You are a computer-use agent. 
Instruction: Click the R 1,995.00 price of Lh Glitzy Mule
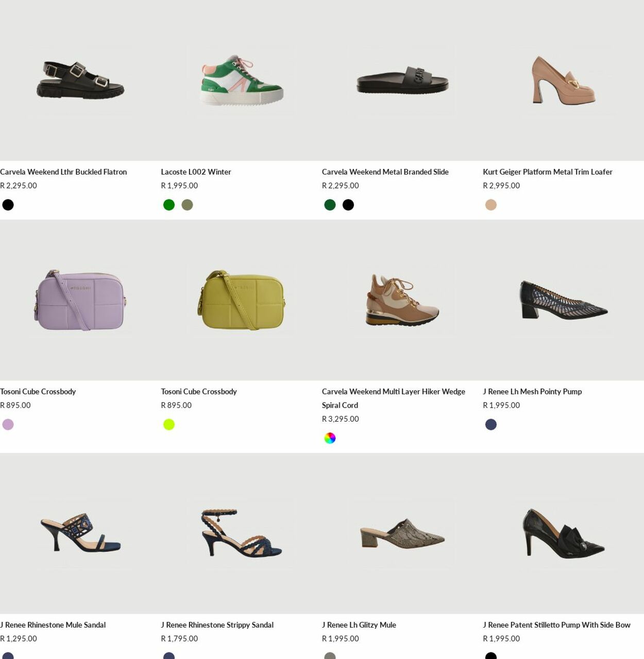point(341,639)
